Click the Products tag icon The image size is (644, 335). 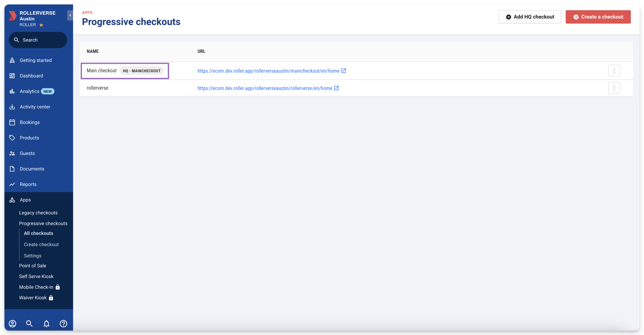[x=12, y=138]
